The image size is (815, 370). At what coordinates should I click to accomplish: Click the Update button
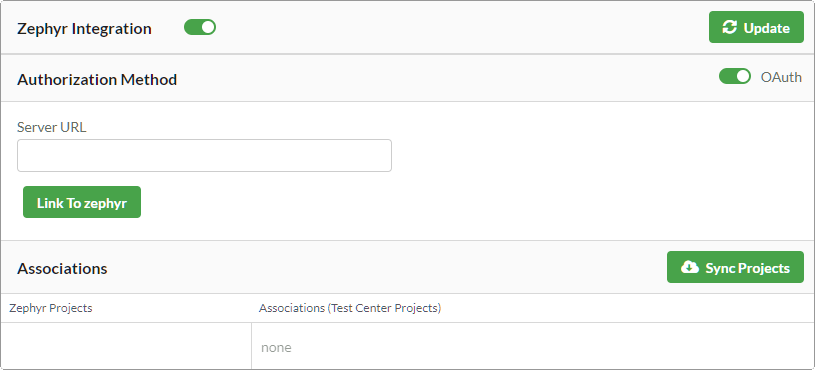click(x=756, y=27)
